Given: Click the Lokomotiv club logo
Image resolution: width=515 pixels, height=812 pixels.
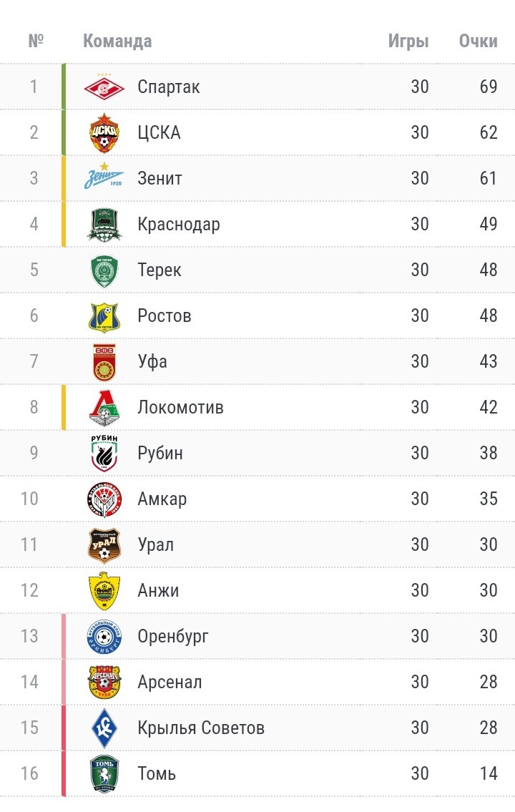Looking at the screenshot, I should click(104, 408).
